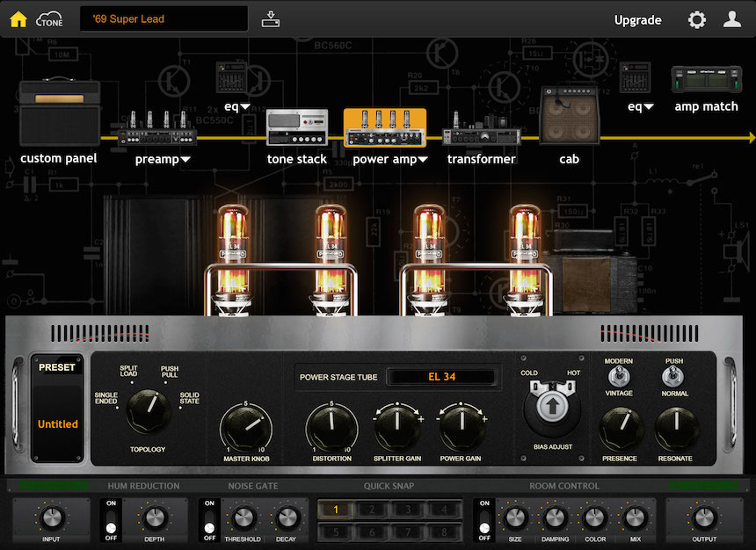756x550 pixels.
Task: Expand the first eq dropdown arrow
Action: pos(245,106)
